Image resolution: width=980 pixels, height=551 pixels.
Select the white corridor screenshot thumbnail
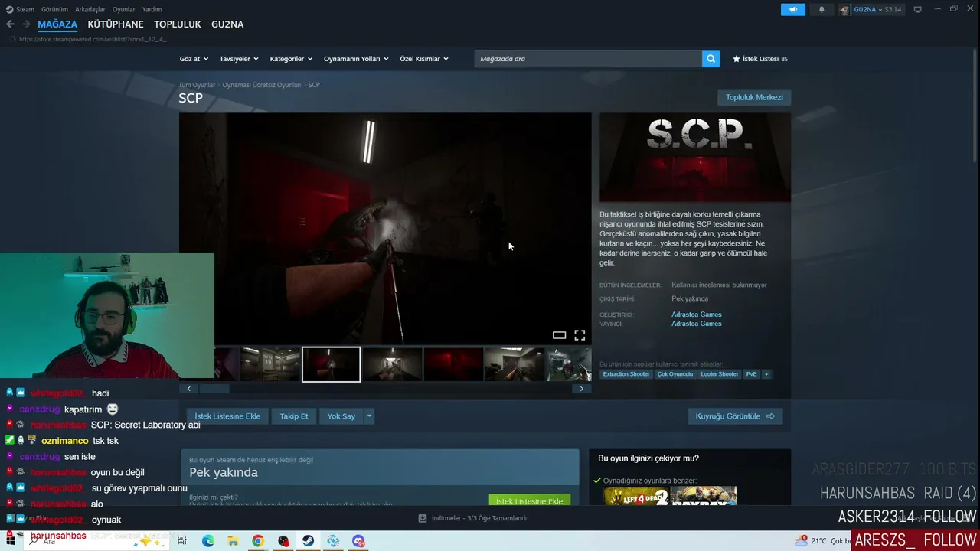coord(392,364)
